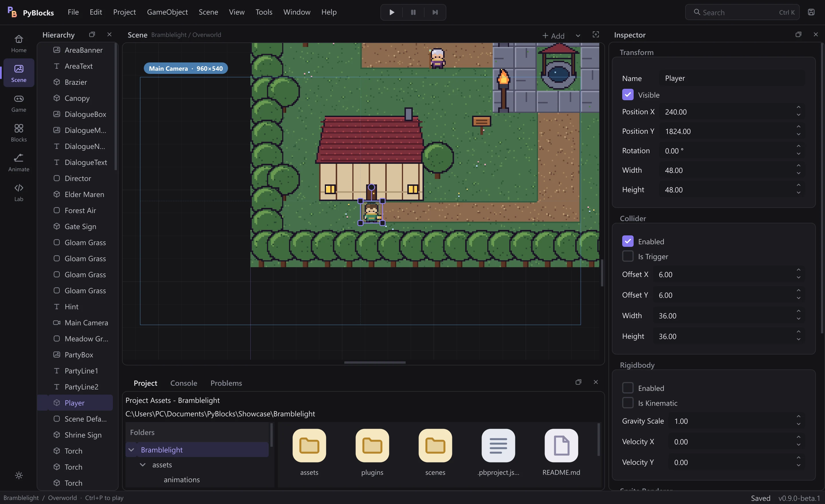Toggle the Player Visible checkbox
The height and width of the screenshot is (504, 825).
pyautogui.click(x=628, y=95)
